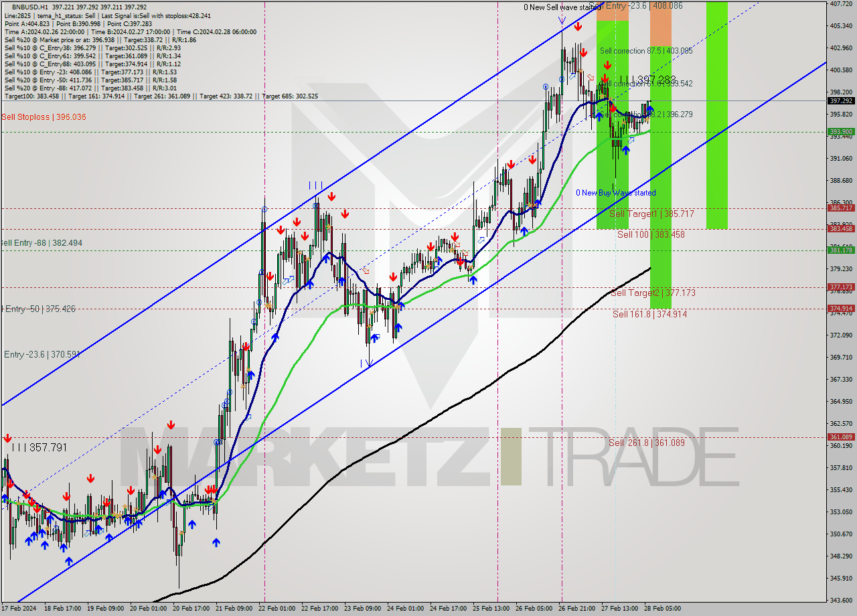The image size is (857, 616).
Task: Select the 'Sell Target1 | 385.717' label
Action: (651, 214)
